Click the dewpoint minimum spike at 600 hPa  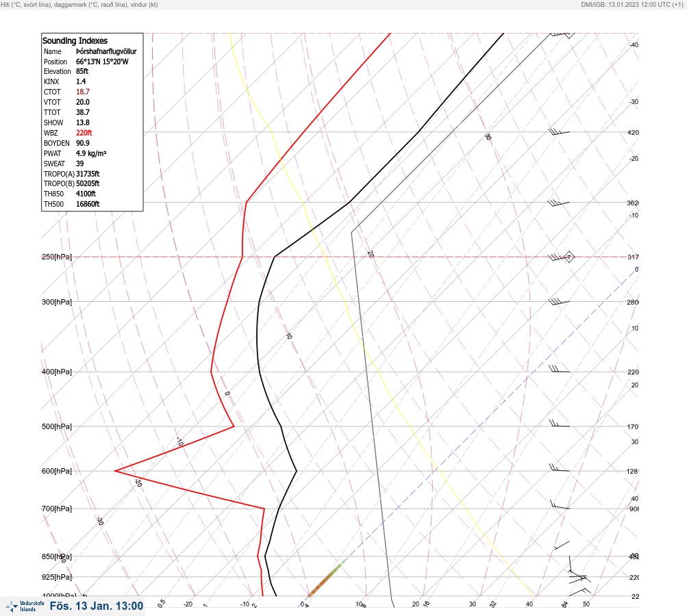click(x=116, y=471)
